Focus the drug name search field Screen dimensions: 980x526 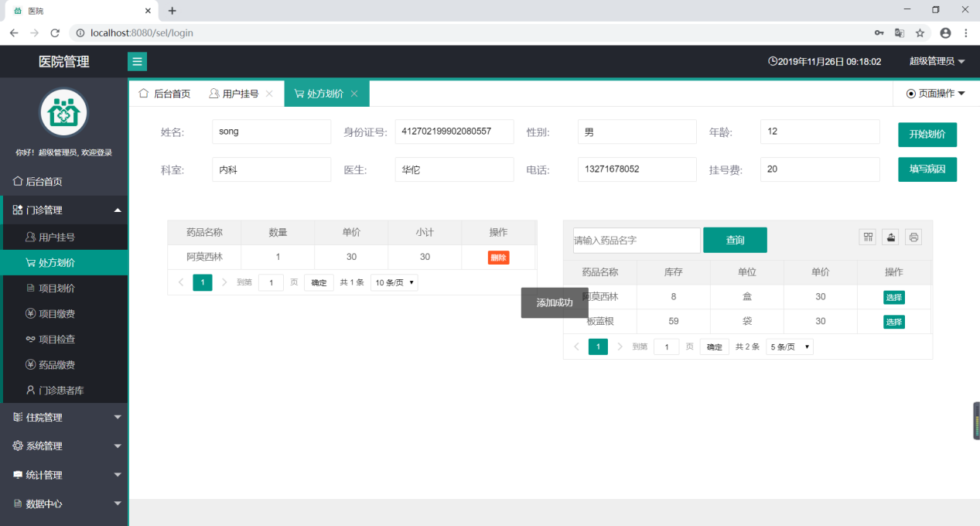(x=637, y=240)
